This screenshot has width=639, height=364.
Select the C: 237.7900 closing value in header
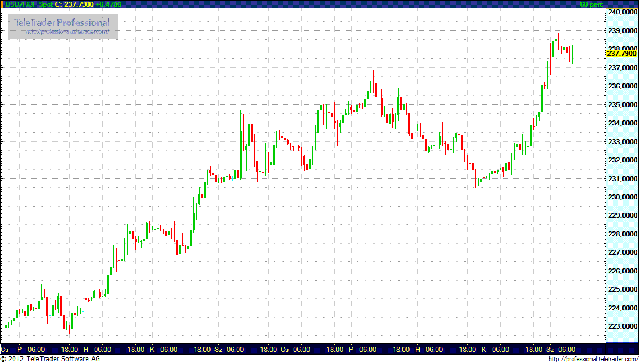pyautogui.click(x=75, y=4)
